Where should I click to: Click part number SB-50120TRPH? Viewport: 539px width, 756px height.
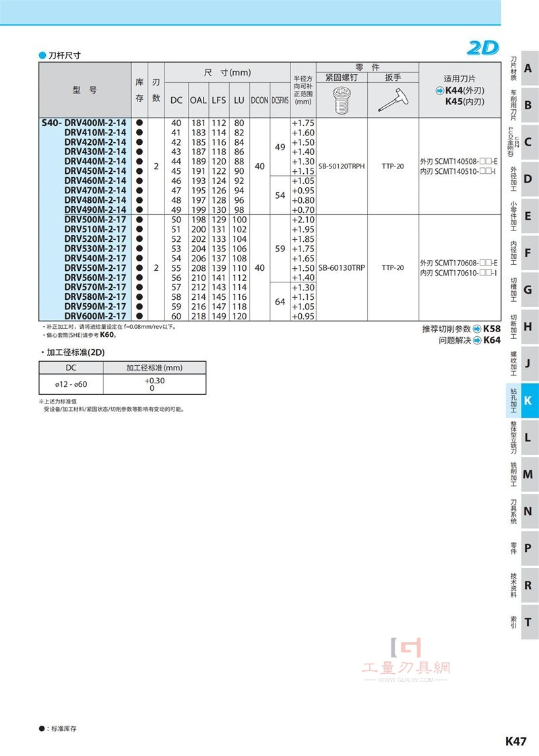click(342, 166)
